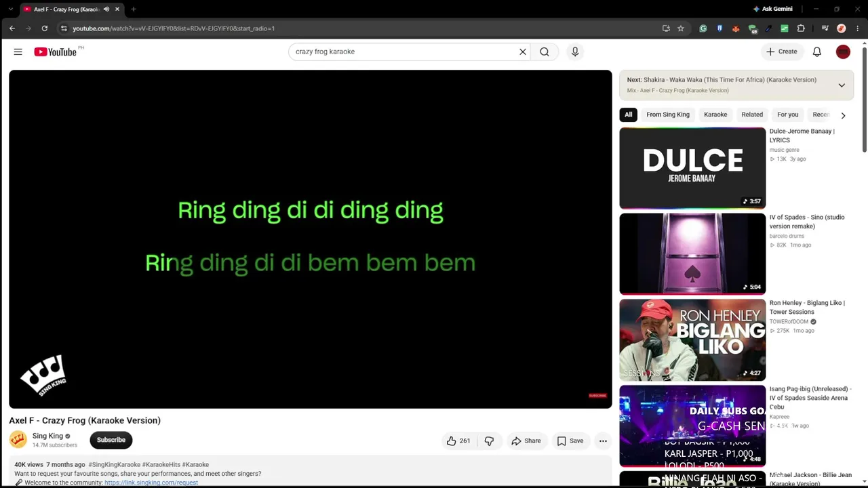
Task: Dislike the video with thumbs down
Action: point(489,441)
